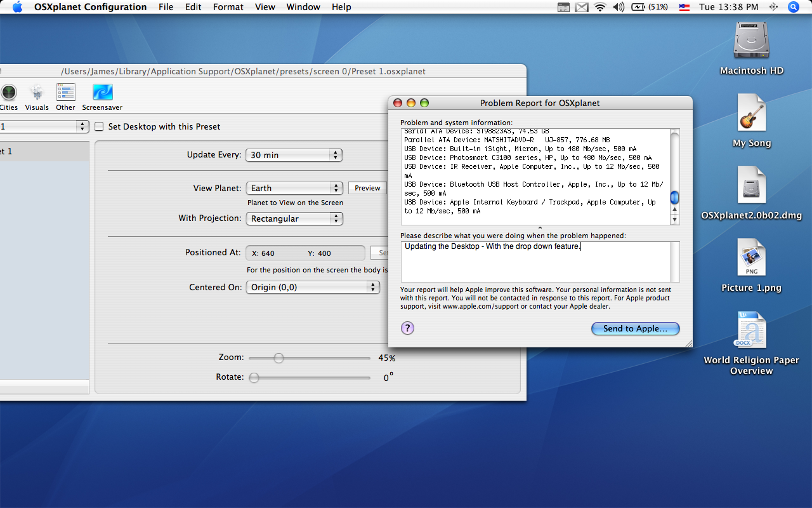Click the Zoom slider handle
This screenshot has width=812, height=508.
point(278,358)
